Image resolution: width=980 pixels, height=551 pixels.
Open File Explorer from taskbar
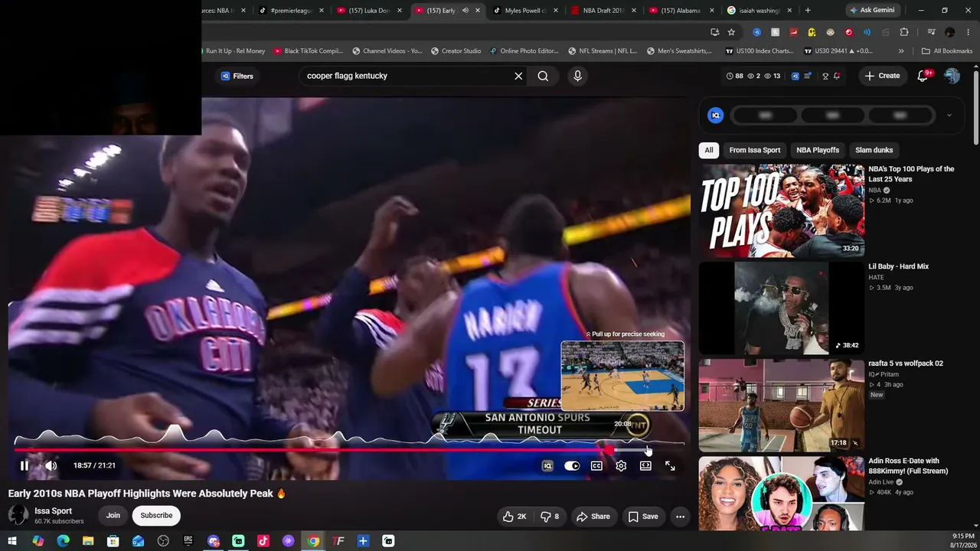88,541
